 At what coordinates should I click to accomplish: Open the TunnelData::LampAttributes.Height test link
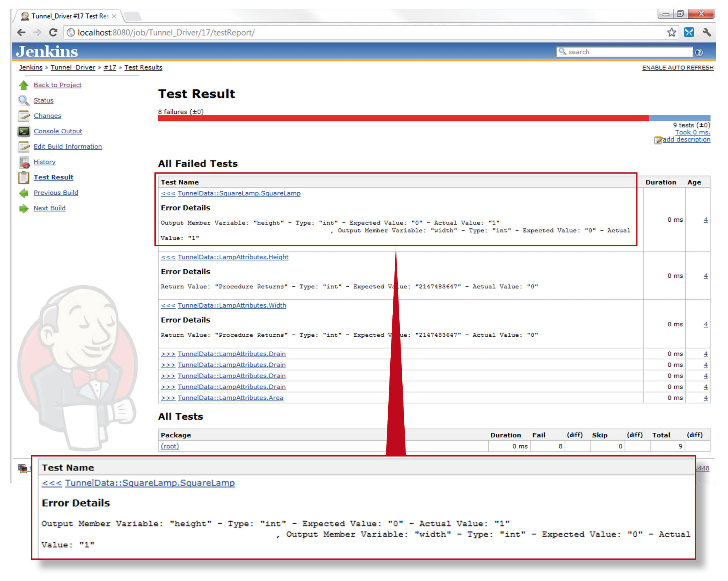click(233, 257)
